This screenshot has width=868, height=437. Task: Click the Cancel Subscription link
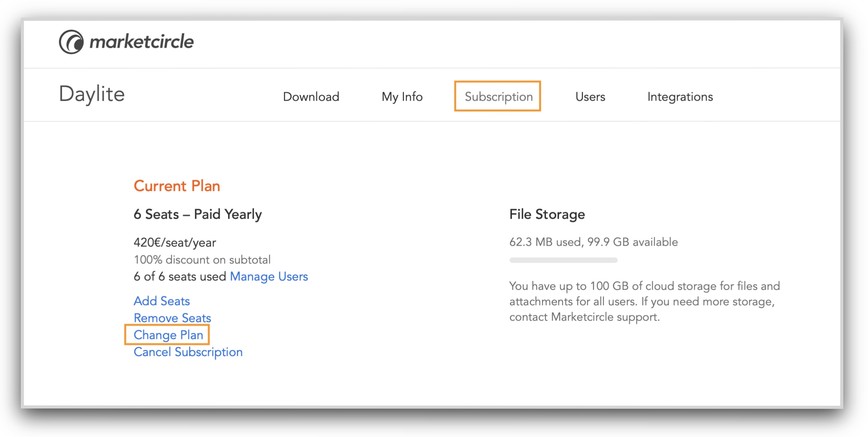coord(188,352)
